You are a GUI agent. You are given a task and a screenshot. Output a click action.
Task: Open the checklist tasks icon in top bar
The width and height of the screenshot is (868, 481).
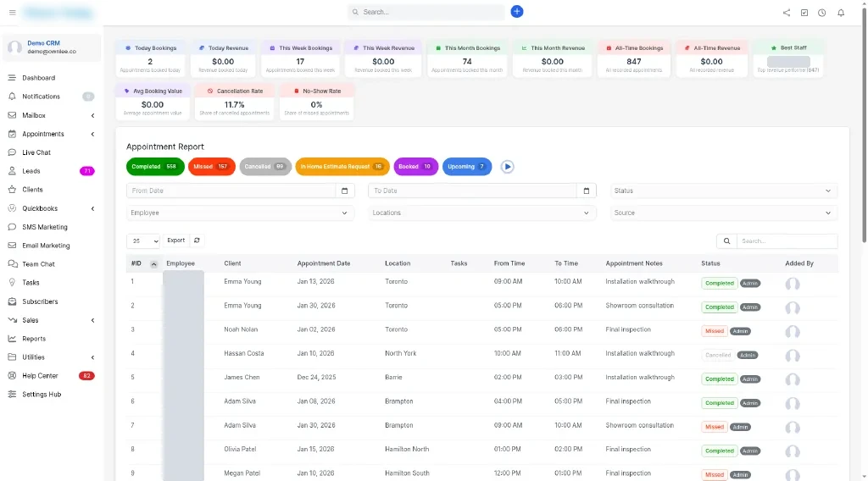[x=804, y=13]
